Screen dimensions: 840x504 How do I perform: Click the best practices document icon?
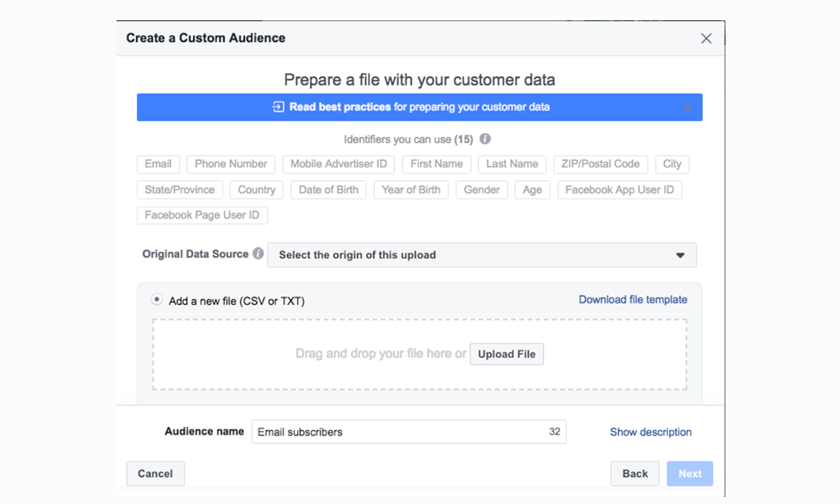click(278, 107)
